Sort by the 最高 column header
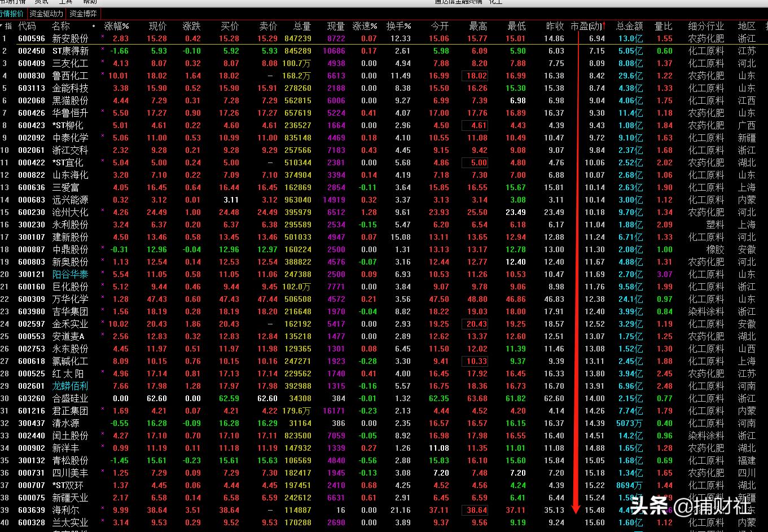768x532 pixels. click(x=478, y=26)
